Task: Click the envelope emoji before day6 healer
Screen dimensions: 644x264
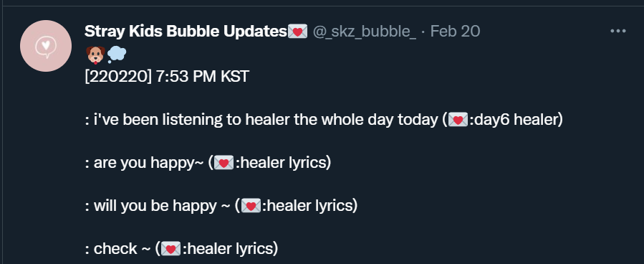Action: [458, 121]
